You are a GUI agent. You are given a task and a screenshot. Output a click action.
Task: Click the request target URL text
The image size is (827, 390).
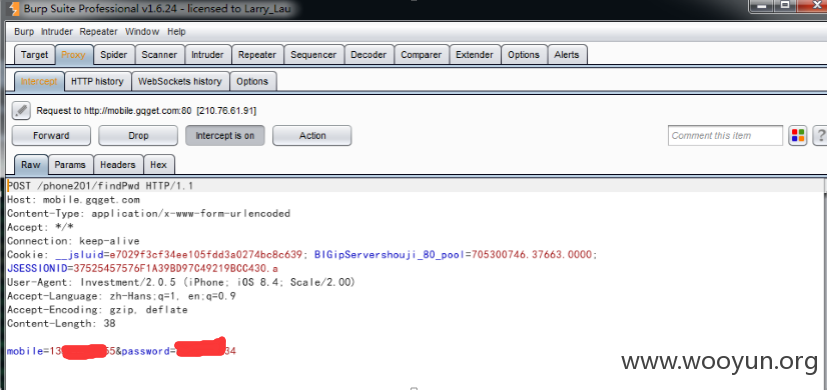click(146, 111)
